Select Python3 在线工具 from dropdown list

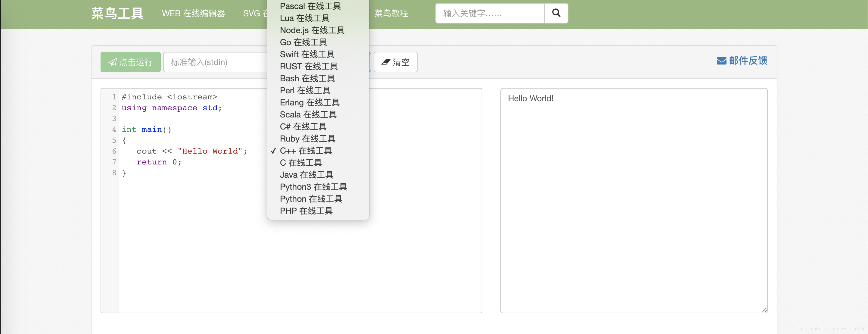[313, 187]
